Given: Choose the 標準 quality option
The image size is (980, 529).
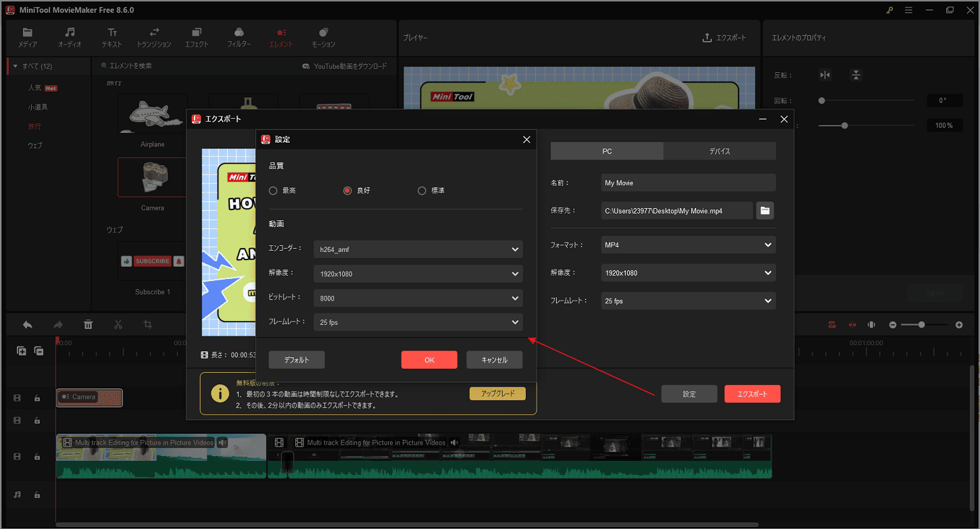Looking at the screenshot, I should pyautogui.click(x=422, y=190).
